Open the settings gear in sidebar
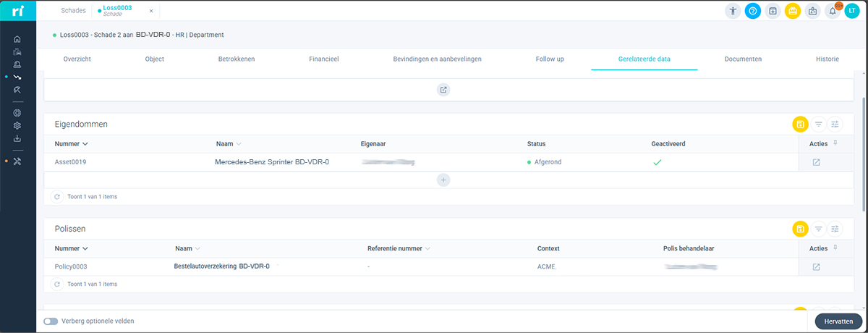 17,125
